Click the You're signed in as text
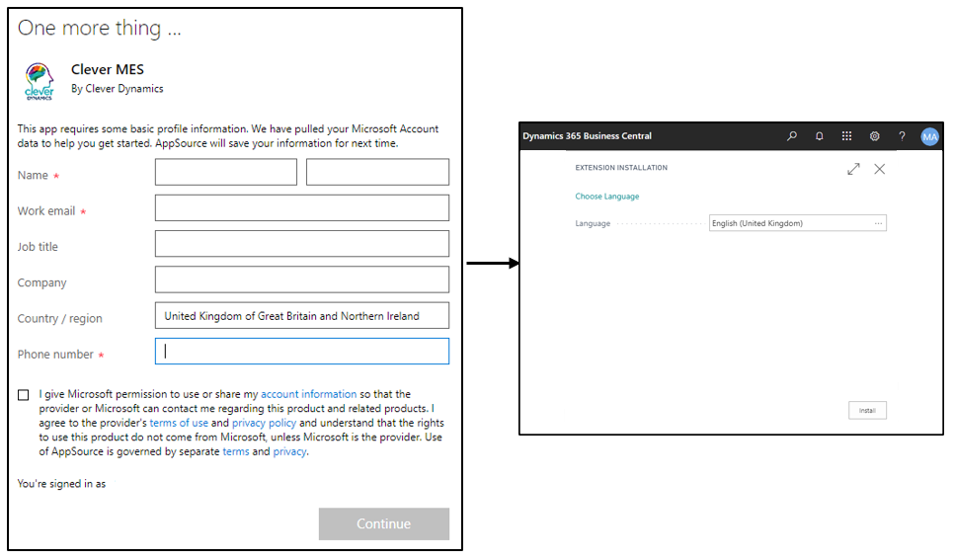This screenshot has width=954, height=560. [x=61, y=484]
